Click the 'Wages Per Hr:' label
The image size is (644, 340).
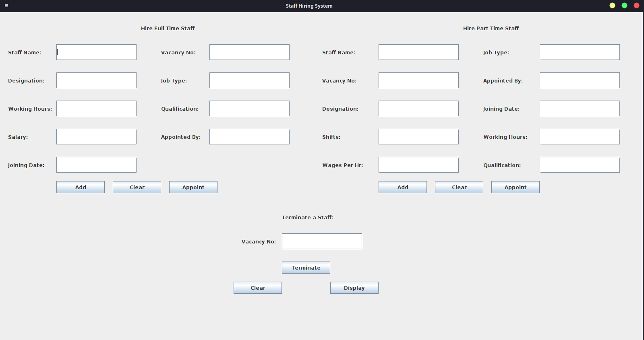click(x=342, y=165)
